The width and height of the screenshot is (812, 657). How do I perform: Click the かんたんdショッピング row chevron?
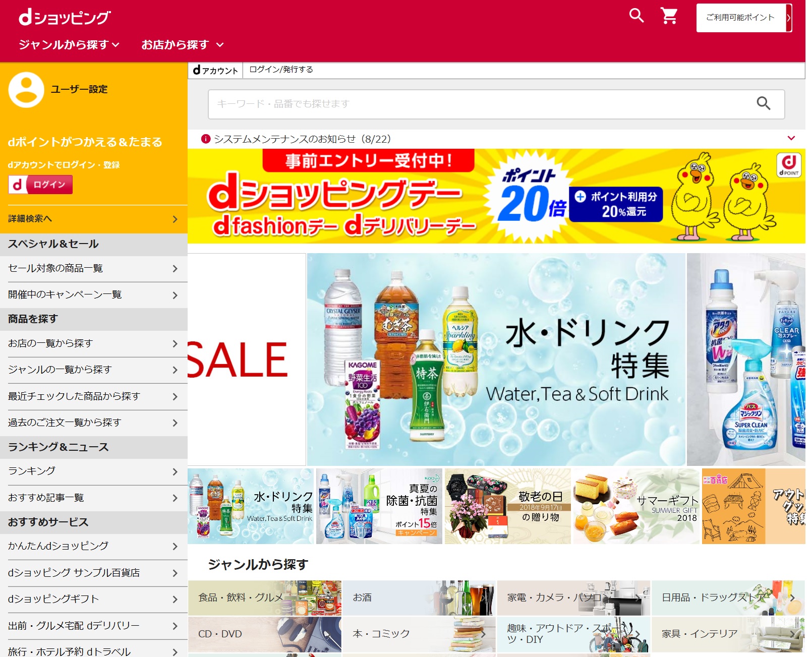[x=175, y=547]
